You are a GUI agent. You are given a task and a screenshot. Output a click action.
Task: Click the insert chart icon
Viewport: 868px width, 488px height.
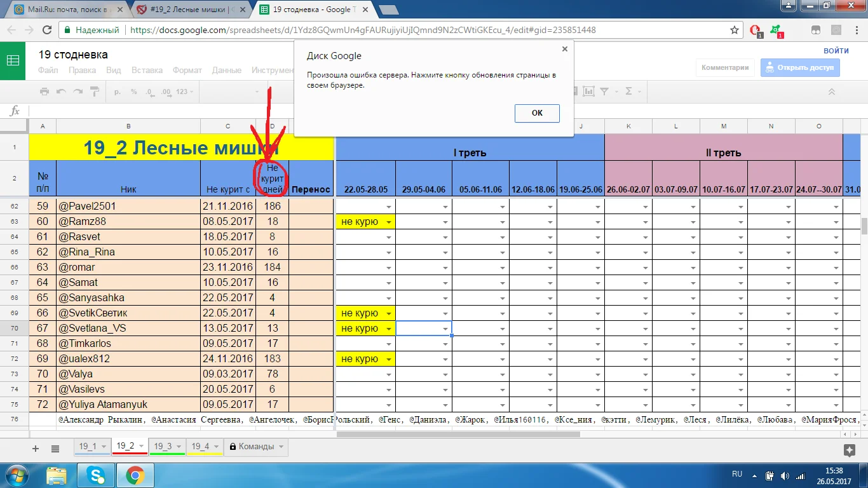pos(589,91)
